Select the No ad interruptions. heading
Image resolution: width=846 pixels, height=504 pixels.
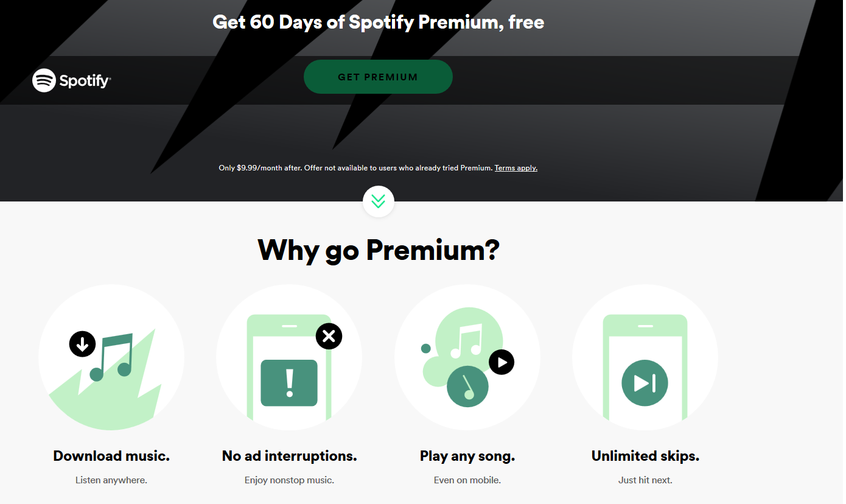pos(289,456)
